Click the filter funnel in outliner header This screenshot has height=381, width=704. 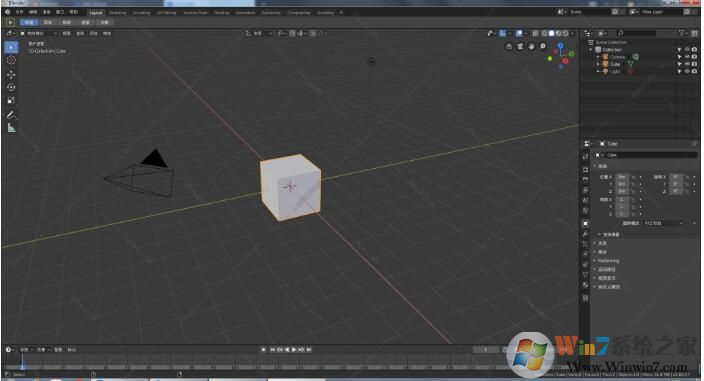point(682,33)
